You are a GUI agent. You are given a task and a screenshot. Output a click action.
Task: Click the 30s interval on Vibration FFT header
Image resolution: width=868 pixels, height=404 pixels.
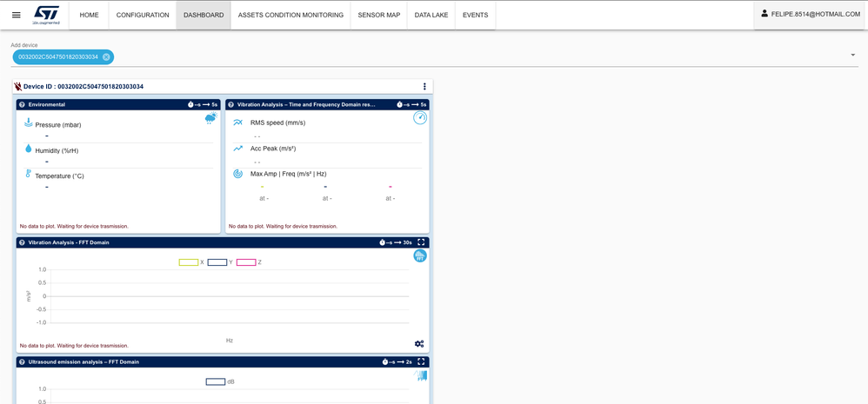point(408,242)
